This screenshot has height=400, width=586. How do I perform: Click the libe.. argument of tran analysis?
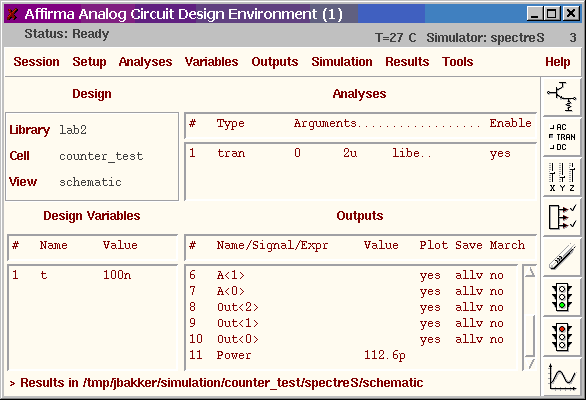tap(411, 153)
